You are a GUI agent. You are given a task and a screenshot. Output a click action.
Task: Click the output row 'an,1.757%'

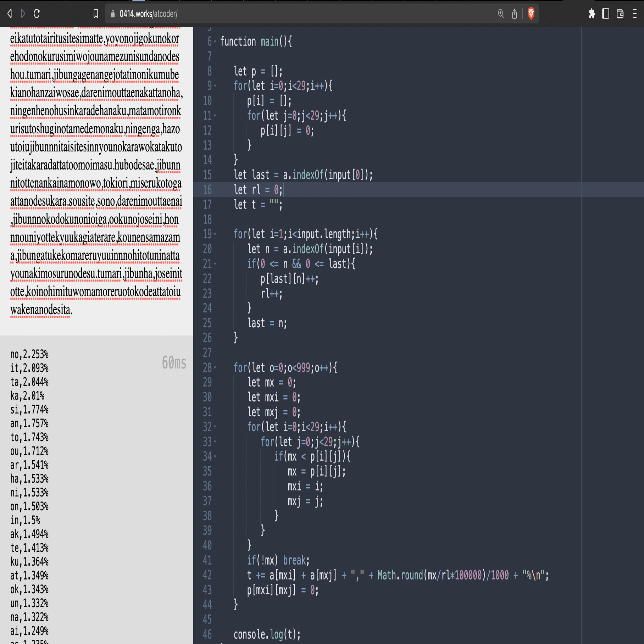(29, 423)
